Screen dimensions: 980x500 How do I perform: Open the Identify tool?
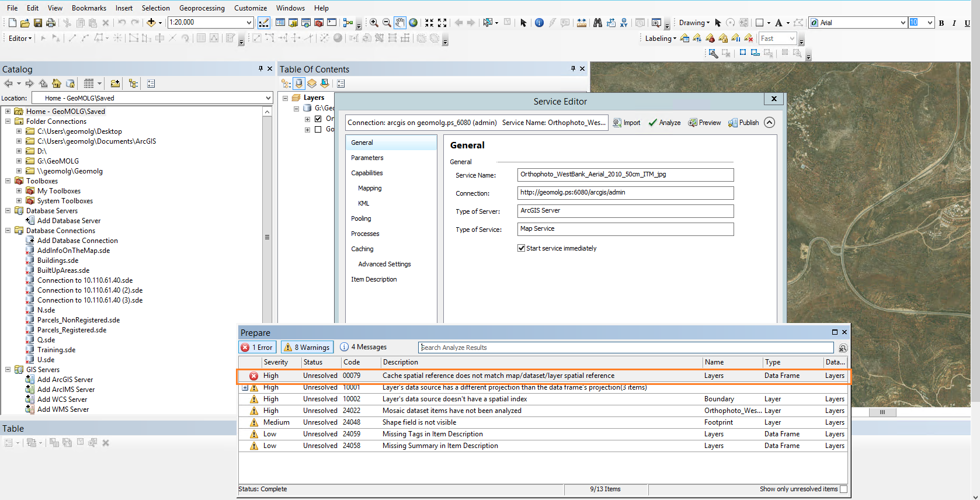539,23
